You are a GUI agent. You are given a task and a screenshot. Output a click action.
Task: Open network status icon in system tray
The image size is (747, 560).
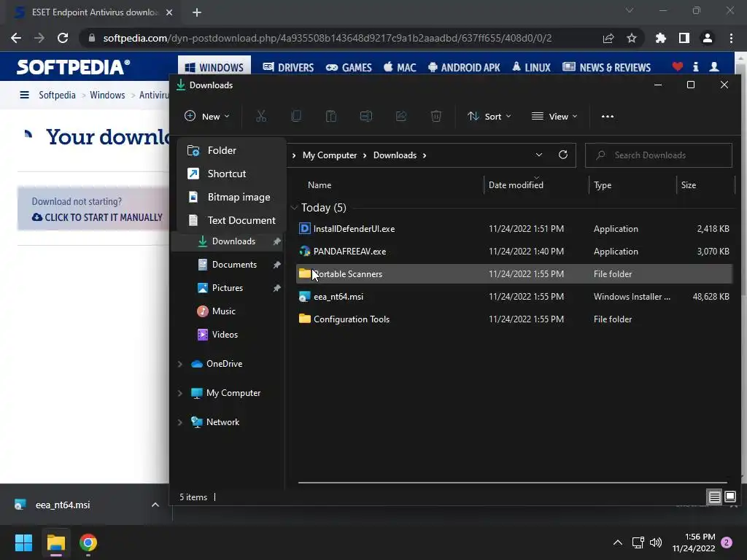[x=638, y=542]
